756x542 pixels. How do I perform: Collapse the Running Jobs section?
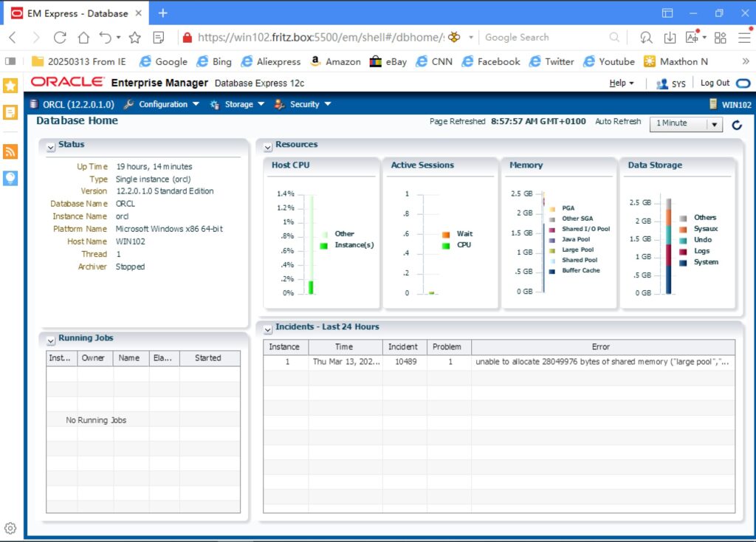tap(51, 340)
